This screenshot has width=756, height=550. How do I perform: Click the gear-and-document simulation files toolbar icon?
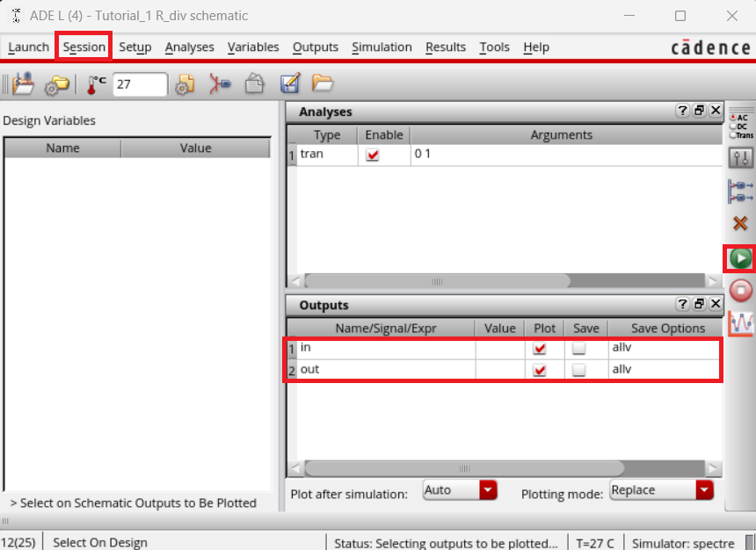(x=185, y=84)
